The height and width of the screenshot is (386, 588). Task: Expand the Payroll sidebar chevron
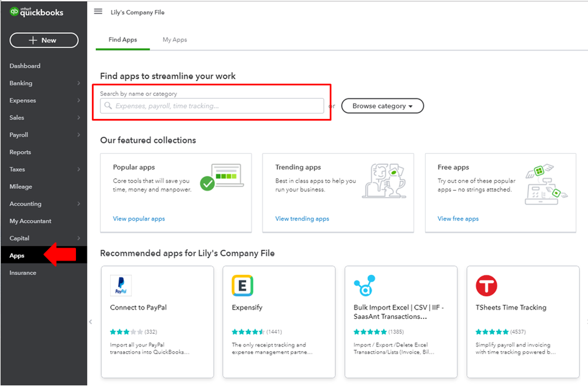click(78, 135)
